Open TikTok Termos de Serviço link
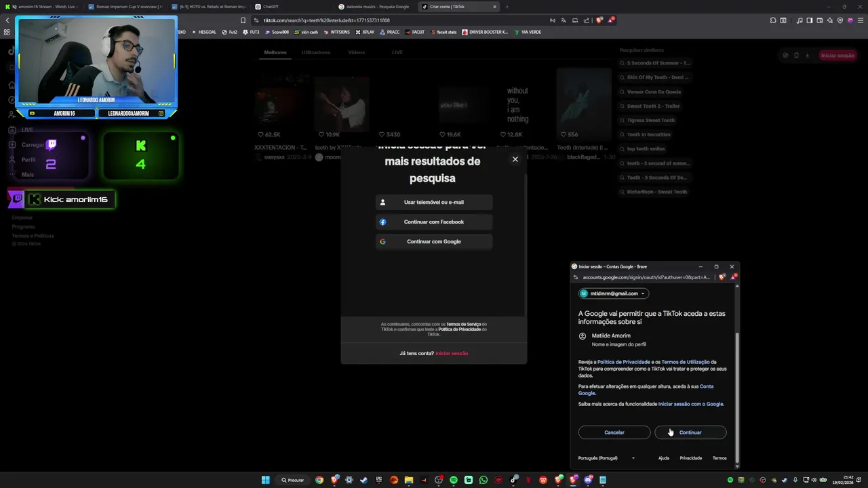 tap(463, 324)
